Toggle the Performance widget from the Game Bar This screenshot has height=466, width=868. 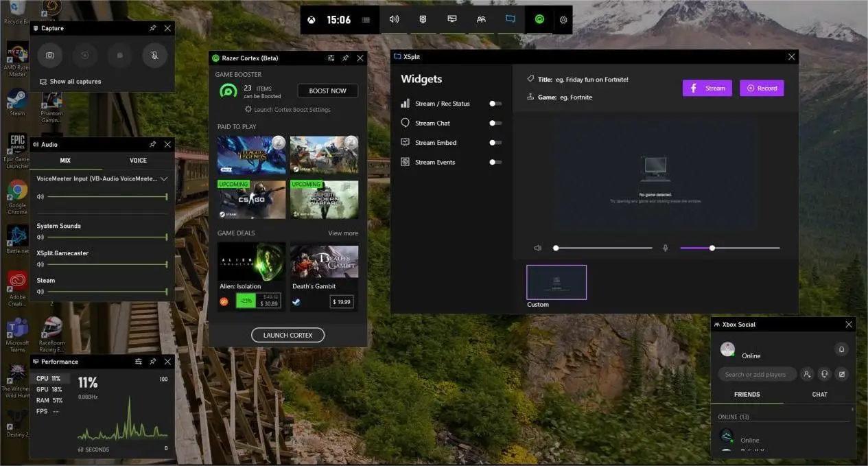coord(452,19)
